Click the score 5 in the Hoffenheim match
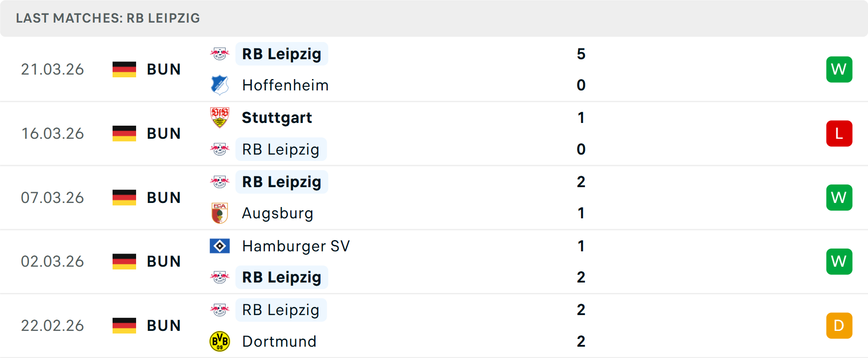Image resolution: width=868 pixels, height=358 pixels. (x=581, y=53)
